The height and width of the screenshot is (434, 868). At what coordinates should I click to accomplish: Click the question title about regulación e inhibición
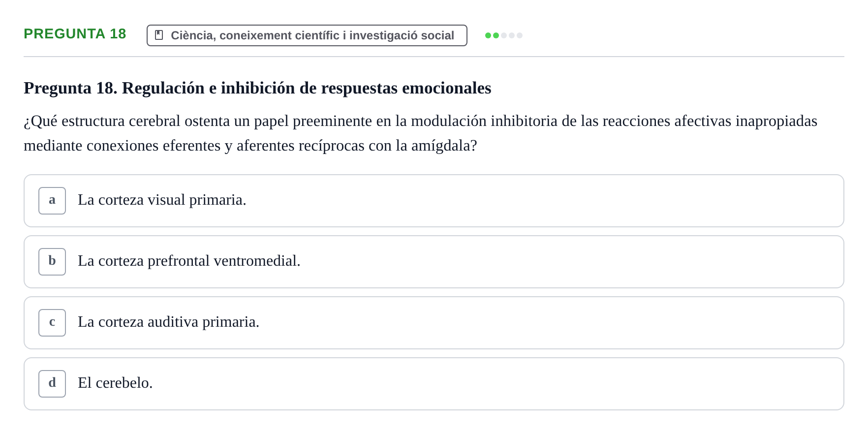pos(257,88)
